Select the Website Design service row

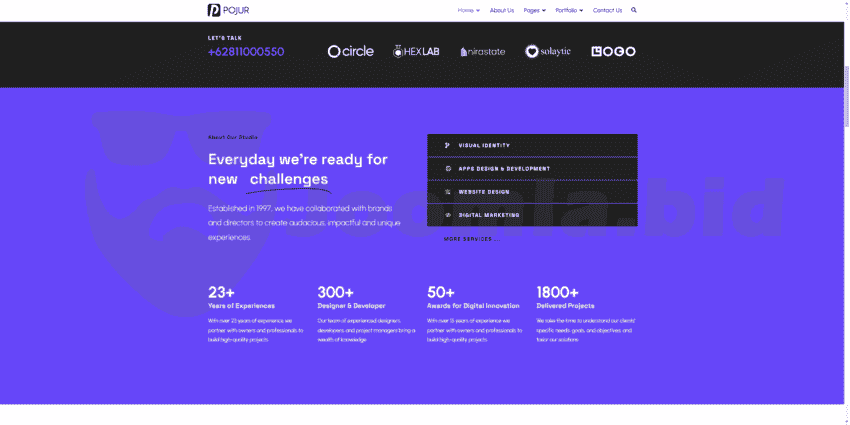pos(532,191)
